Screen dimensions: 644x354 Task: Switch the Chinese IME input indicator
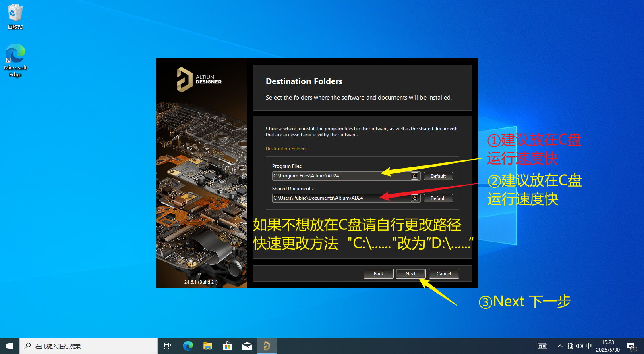tap(588, 346)
